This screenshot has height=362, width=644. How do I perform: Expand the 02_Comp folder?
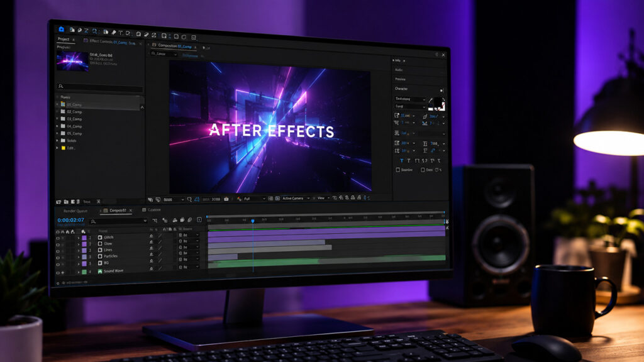pyautogui.click(x=57, y=112)
